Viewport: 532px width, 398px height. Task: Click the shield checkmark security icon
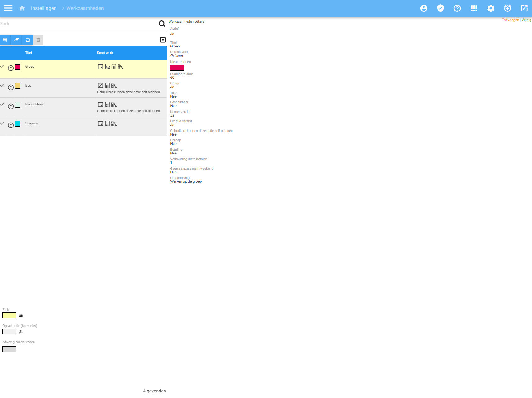tap(440, 8)
